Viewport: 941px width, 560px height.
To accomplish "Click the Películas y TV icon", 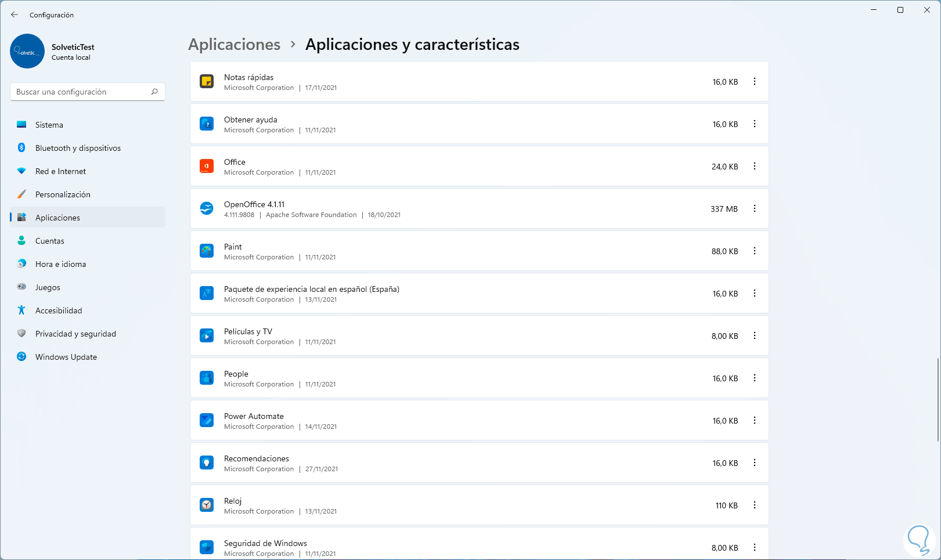I will [x=207, y=335].
